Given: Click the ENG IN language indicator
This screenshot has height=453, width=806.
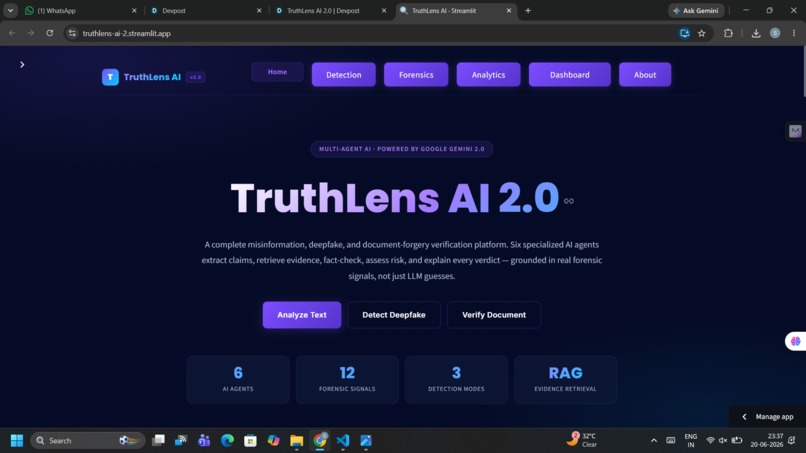Looking at the screenshot, I should [691, 441].
